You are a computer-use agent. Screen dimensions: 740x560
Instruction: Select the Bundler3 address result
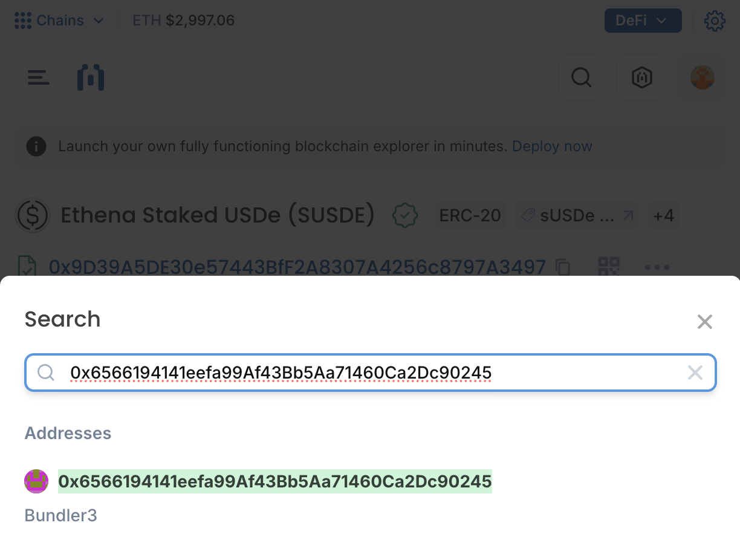(274, 481)
